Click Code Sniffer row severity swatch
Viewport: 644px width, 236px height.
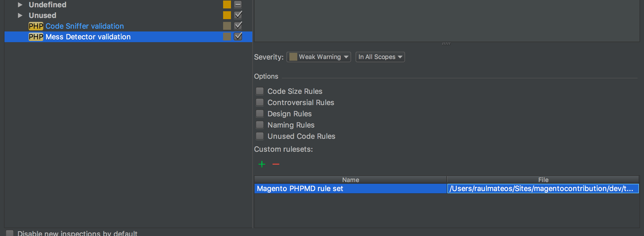click(227, 26)
